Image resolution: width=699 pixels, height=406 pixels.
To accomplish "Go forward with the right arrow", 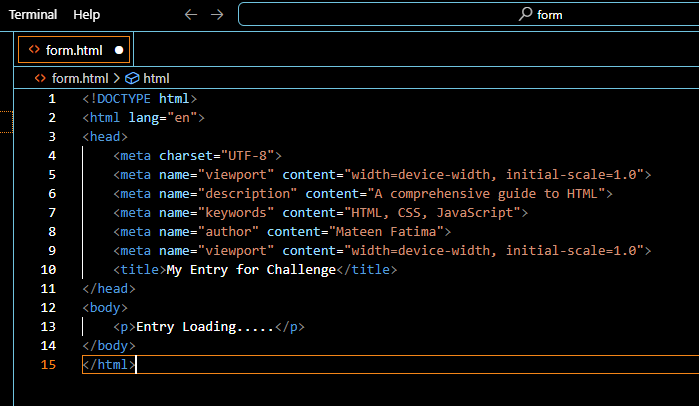I will (x=217, y=15).
